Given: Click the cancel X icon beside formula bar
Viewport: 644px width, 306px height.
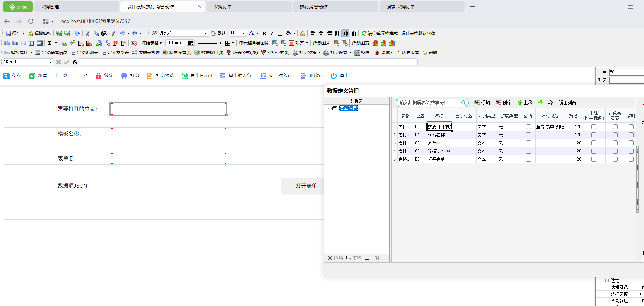Looking at the screenshot, I should 58,62.
